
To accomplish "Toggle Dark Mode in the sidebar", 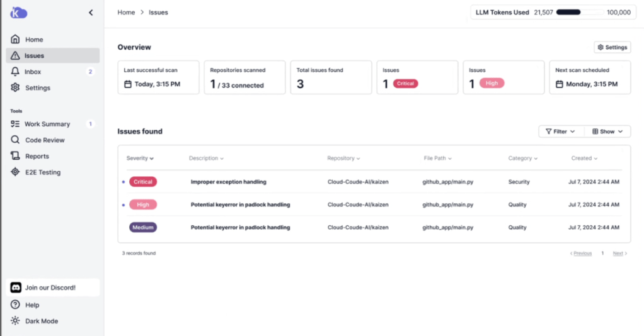I will pyautogui.click(x=41, y=321).
